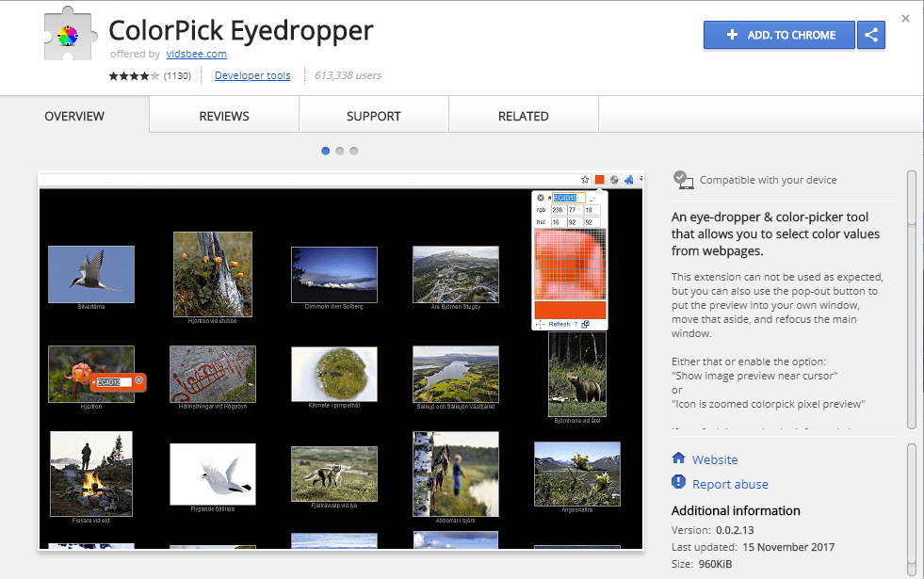Click the ColorPick Eyedropper puzzle-piece icon
924x579 pixels.
click(66, 38)
